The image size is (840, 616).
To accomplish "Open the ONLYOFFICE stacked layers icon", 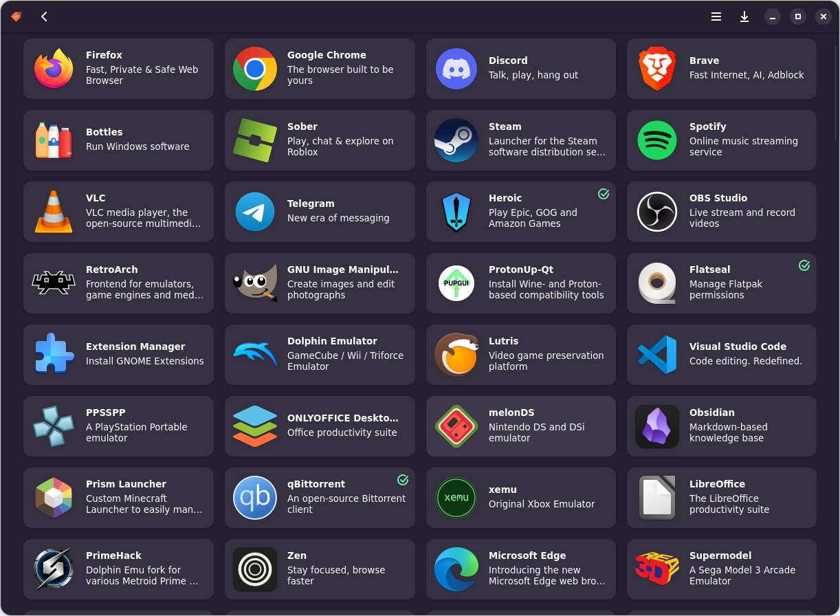I will [255, 426].
